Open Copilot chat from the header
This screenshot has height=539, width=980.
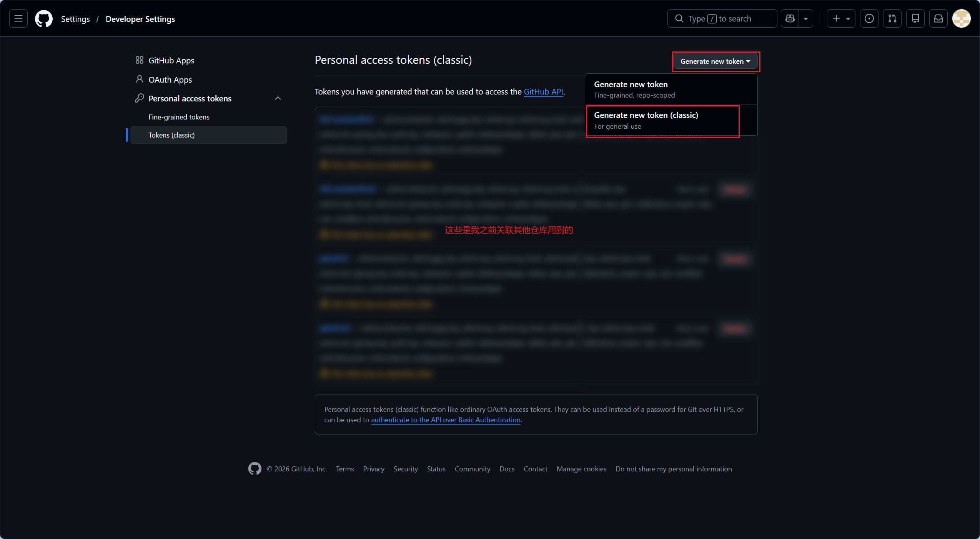(790, 18)
